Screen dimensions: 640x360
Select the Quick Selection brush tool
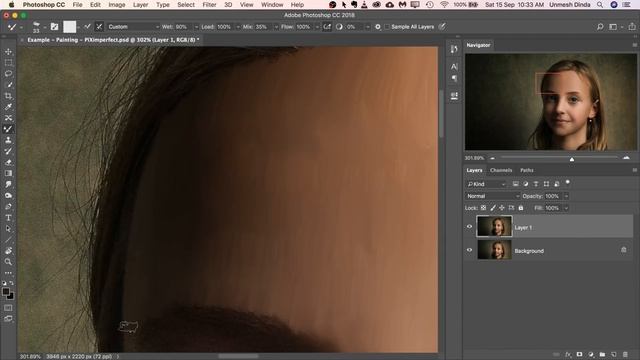click(8, 85)
